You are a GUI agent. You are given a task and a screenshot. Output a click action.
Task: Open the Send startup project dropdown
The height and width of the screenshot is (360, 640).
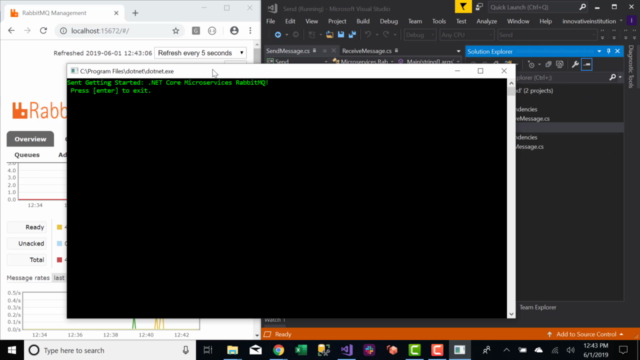coord(547,35)
